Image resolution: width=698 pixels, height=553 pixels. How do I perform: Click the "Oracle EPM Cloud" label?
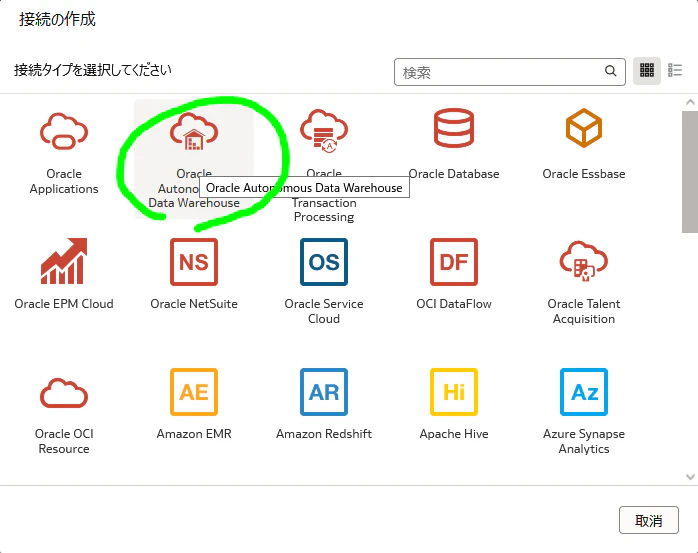64,304
